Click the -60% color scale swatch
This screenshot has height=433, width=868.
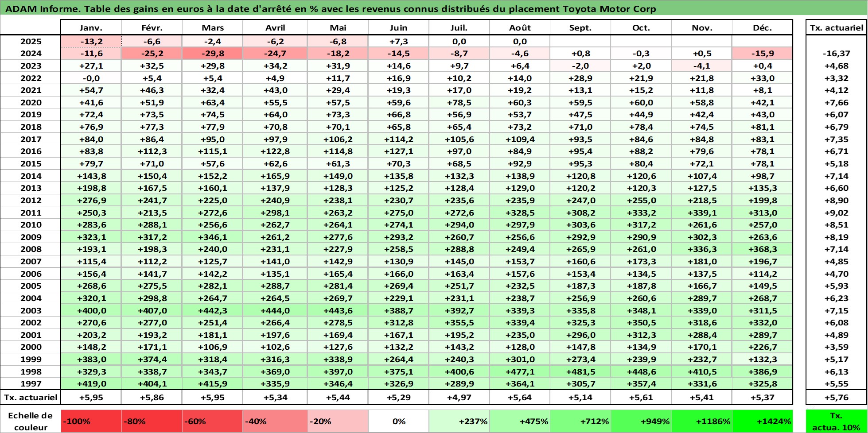click(x=212, y=421)
